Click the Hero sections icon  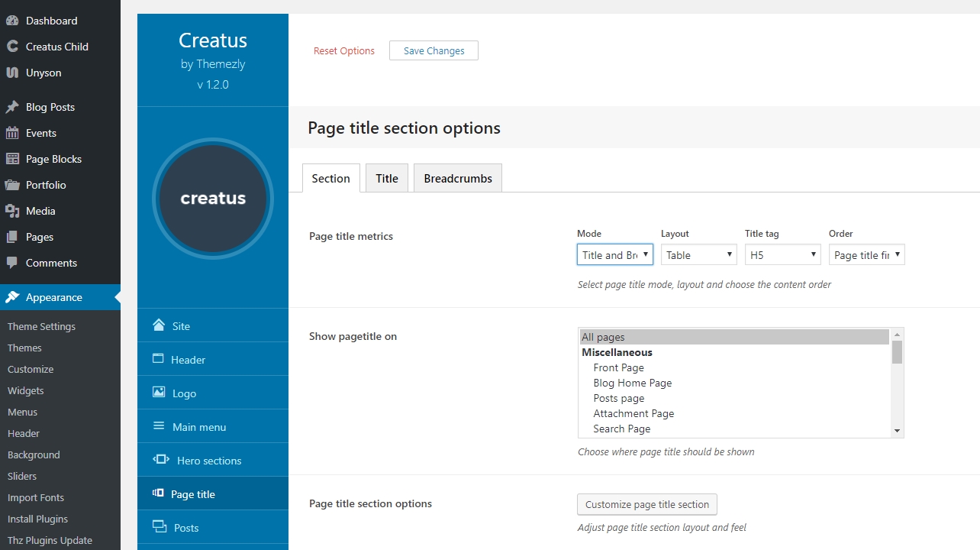(x=160, y=460)
